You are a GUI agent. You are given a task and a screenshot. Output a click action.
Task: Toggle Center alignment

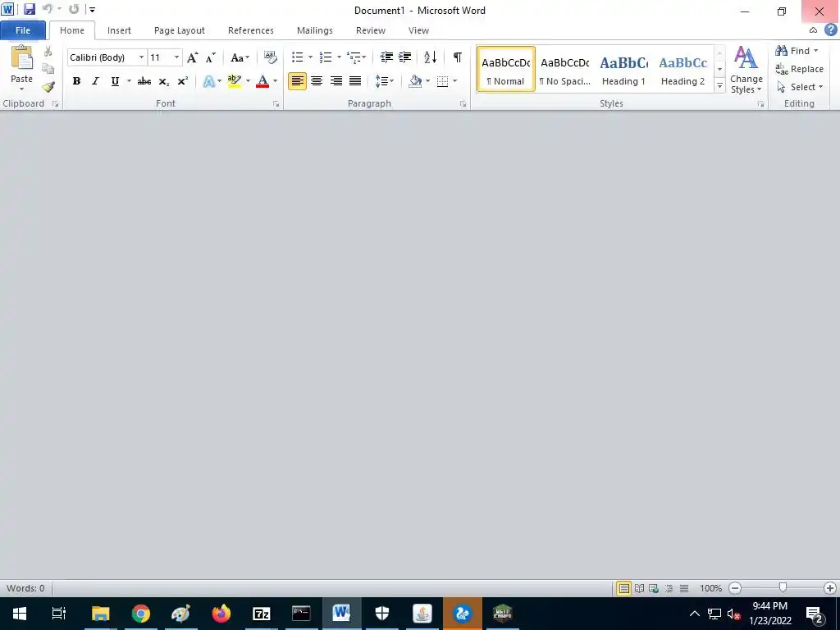pyautogui.click(x=317, y=81)
